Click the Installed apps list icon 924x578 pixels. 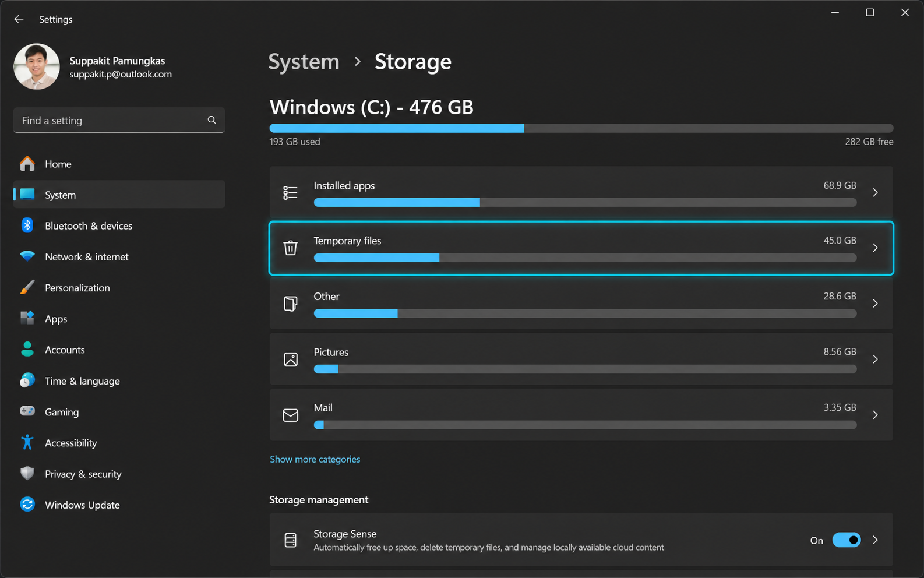coord(290,192)
